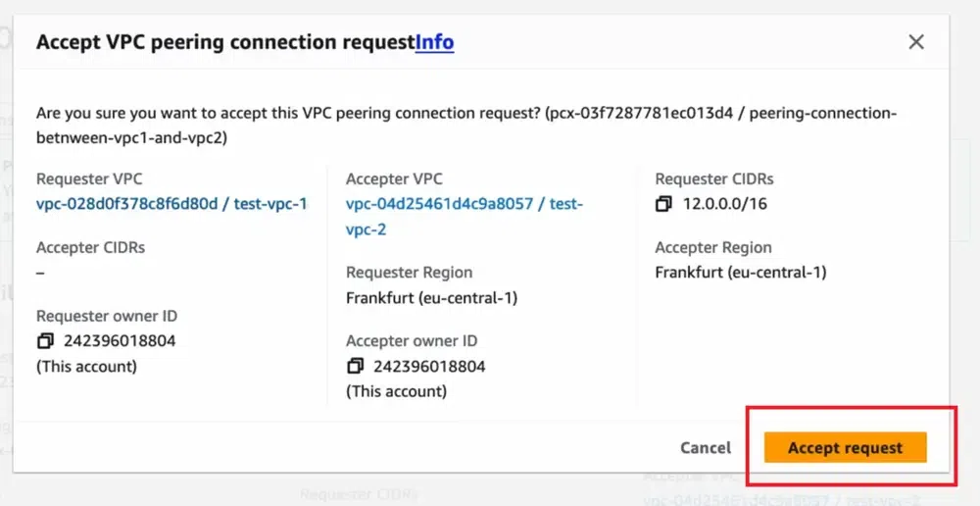
Task: Open the Info link in dialog title
Action: tap(434, 42)
